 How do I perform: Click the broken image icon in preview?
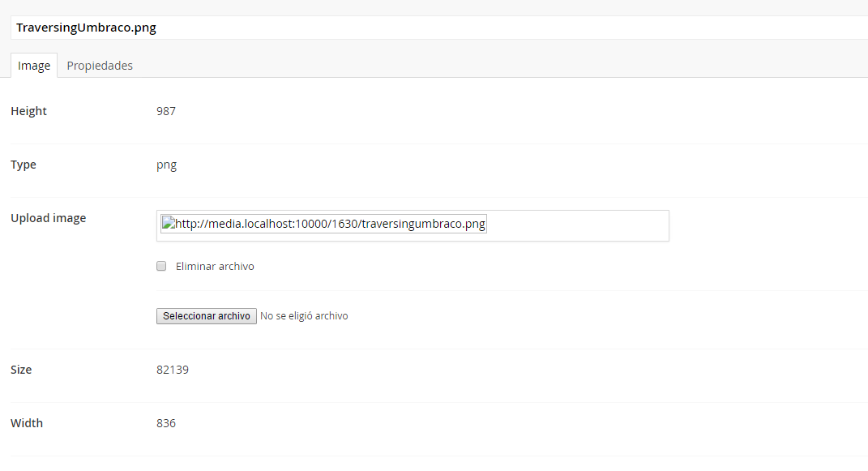169,224
